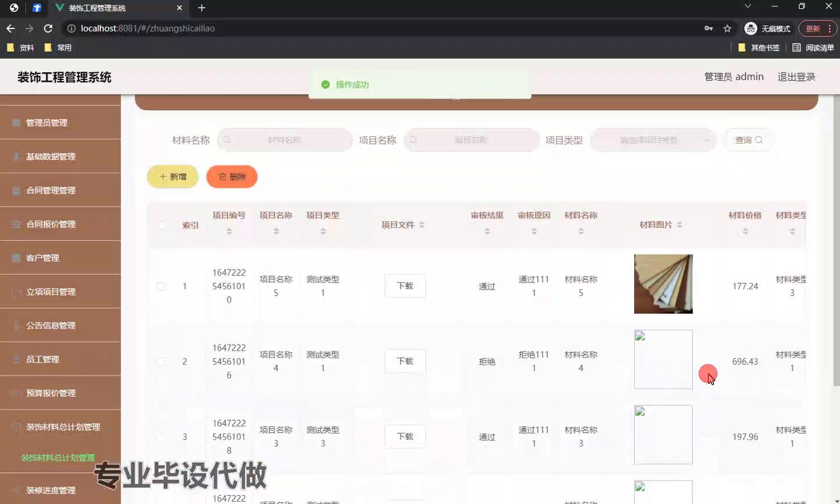Click 退出登录 link in header

pos(796,76)
